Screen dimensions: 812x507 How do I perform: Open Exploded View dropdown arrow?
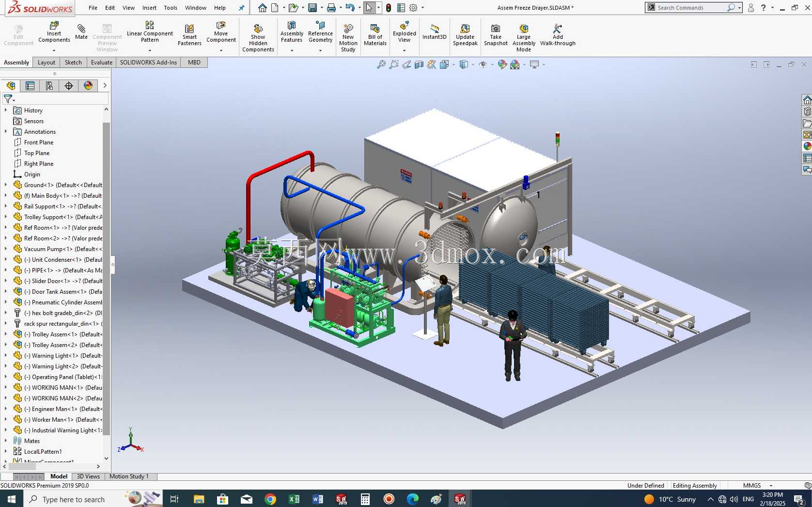click(x=404, y=50)
